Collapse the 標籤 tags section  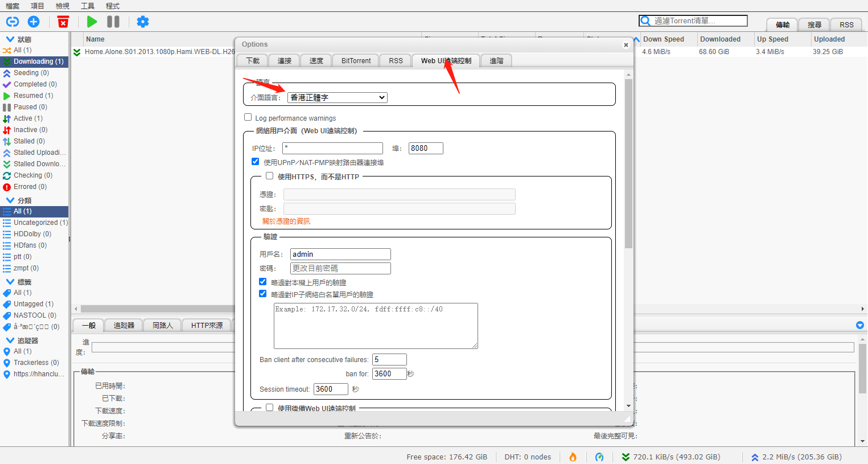tap(10, 282)
